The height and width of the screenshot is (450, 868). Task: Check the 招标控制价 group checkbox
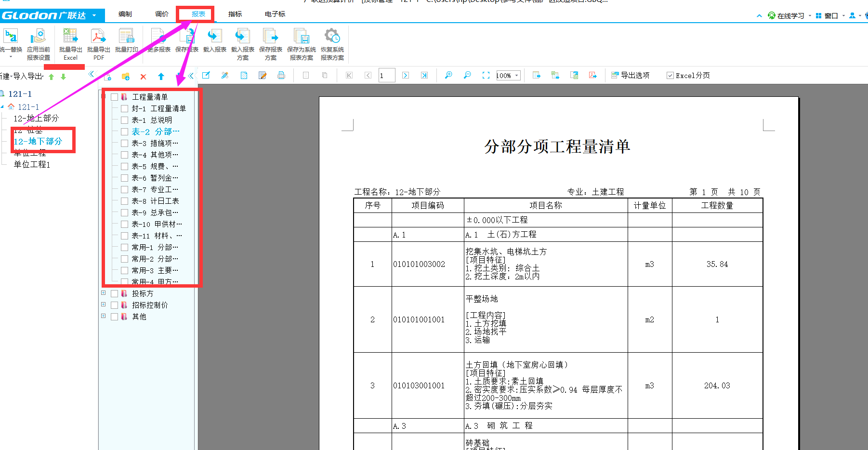click(114, 305)
